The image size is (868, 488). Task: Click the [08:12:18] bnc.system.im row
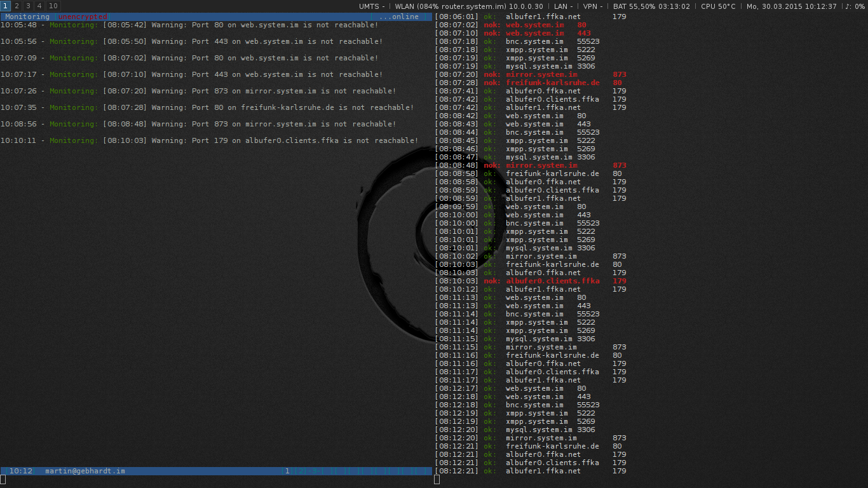(x=517, y=405)
